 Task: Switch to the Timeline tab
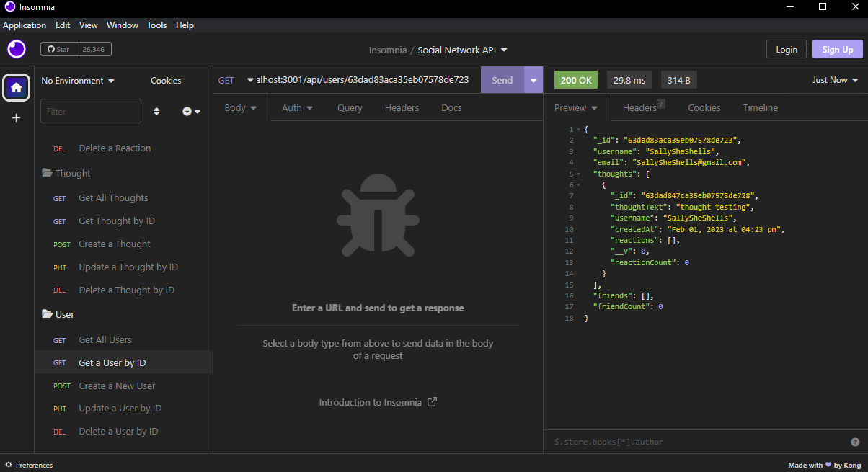tap(760, 107)
